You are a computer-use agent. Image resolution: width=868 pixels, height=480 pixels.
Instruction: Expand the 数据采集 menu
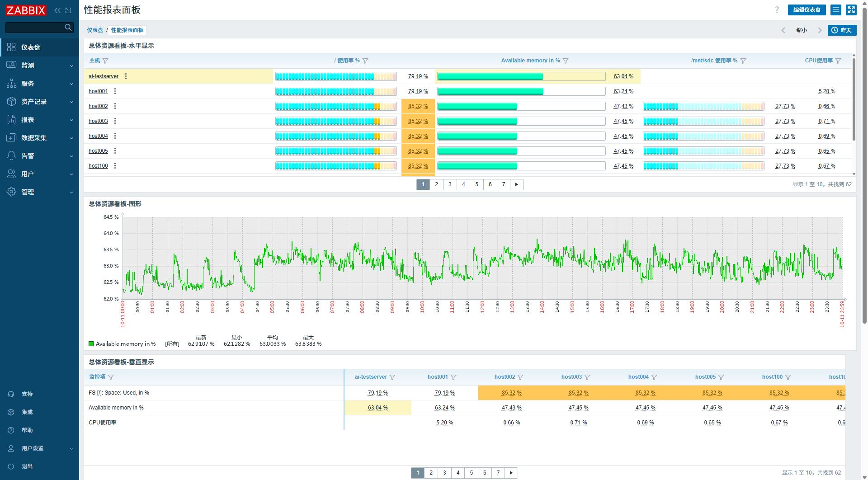click(x=39, y=138)
